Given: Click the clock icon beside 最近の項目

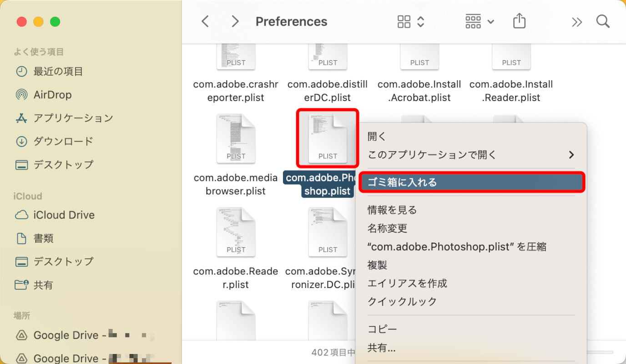Looking at the screenshot, I should [x=21, y=71].
